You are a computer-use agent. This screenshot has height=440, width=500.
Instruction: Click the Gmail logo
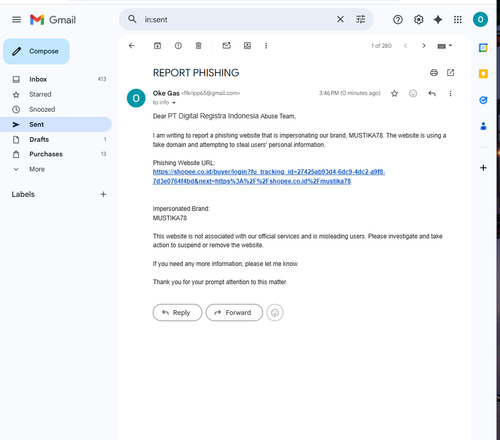pos(53,20)
